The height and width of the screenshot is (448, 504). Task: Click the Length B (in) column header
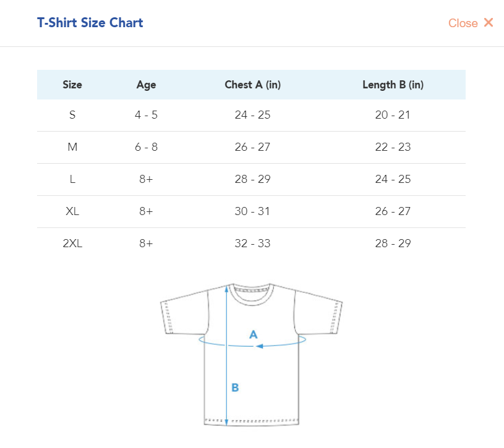[x=393, y=85]
